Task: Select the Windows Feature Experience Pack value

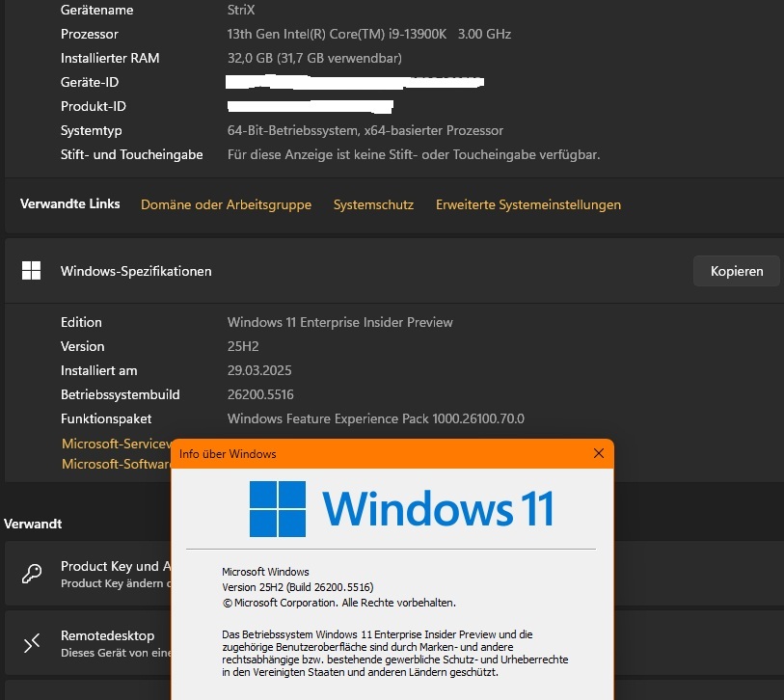Action: pyautogui.click(x=376, y=418)
